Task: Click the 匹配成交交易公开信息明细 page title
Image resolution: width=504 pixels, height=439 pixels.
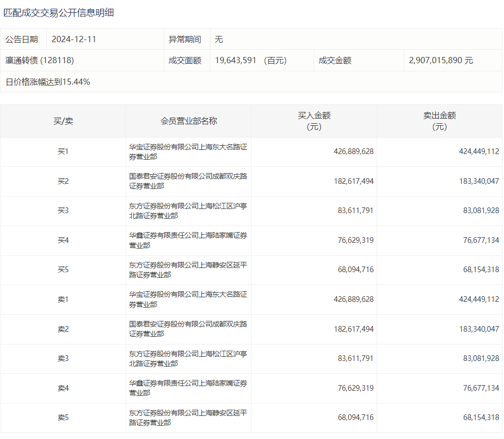Action: pyautogui.click(x=59, y=13)
